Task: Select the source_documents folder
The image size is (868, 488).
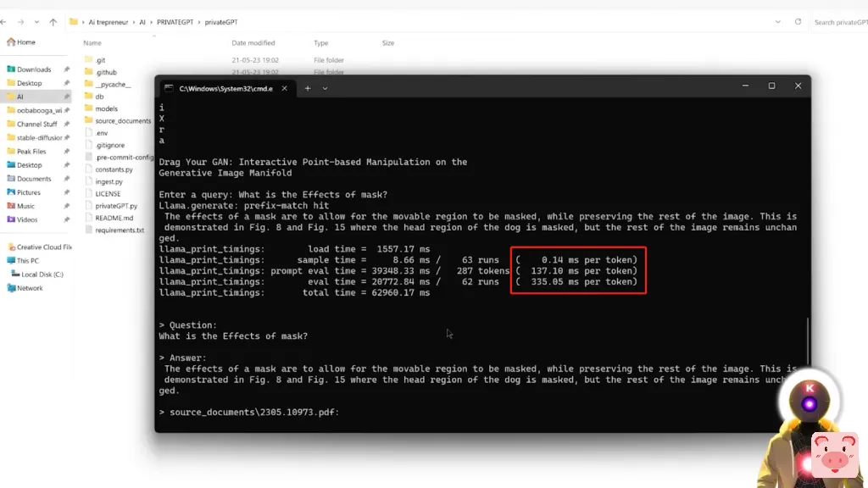Action: (122, 120)
